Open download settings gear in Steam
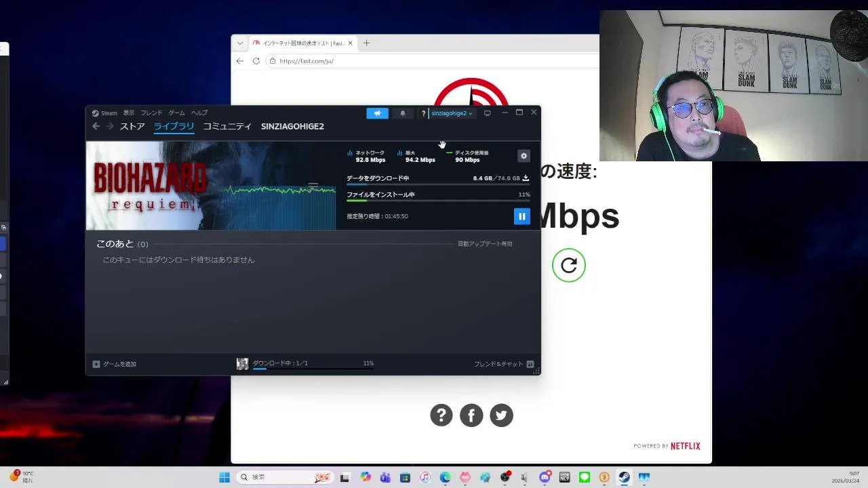The height and width of the screenshot is (488, 868). coord(524,156)
